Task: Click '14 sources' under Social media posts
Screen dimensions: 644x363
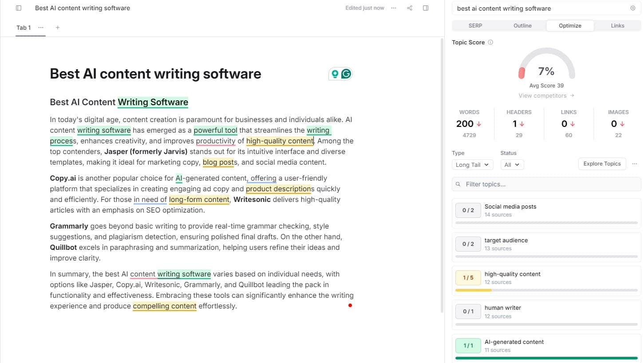Action: tap(498, 215)
